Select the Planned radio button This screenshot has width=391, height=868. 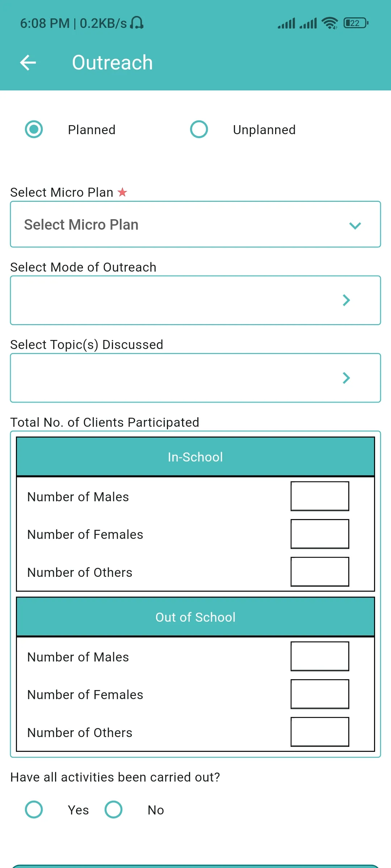pyautogui.click(x=34, y=129)
